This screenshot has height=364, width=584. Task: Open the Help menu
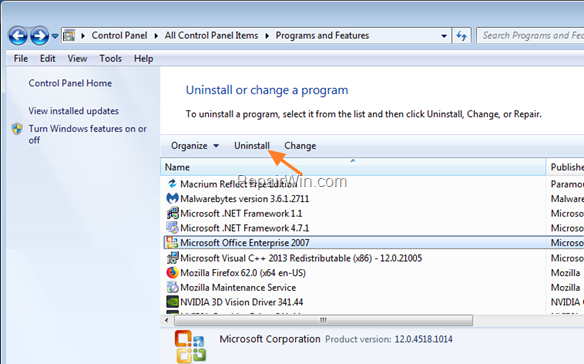[143, 58]
